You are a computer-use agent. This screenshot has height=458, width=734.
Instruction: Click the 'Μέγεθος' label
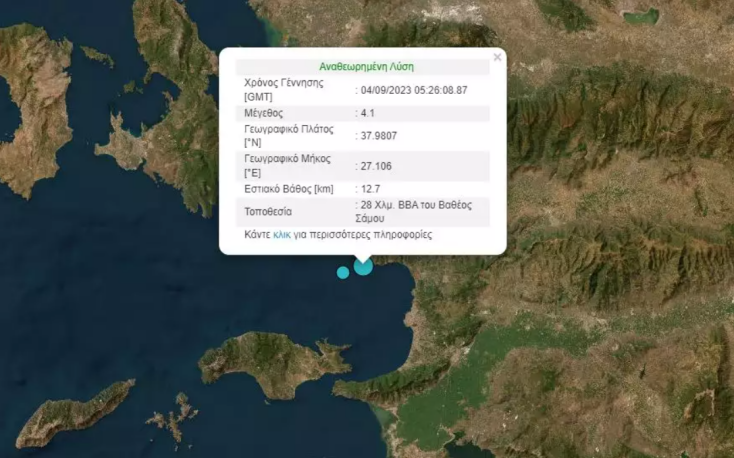(264, 113)
